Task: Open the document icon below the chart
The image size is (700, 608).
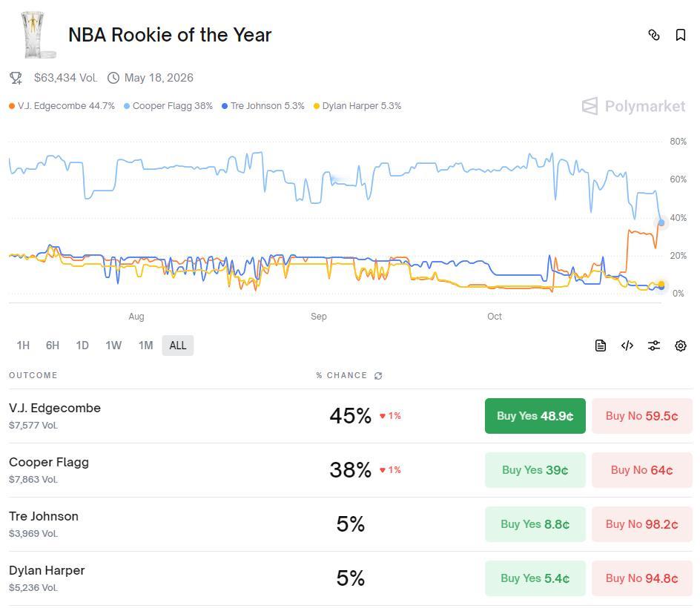Action: pos(601,346)
